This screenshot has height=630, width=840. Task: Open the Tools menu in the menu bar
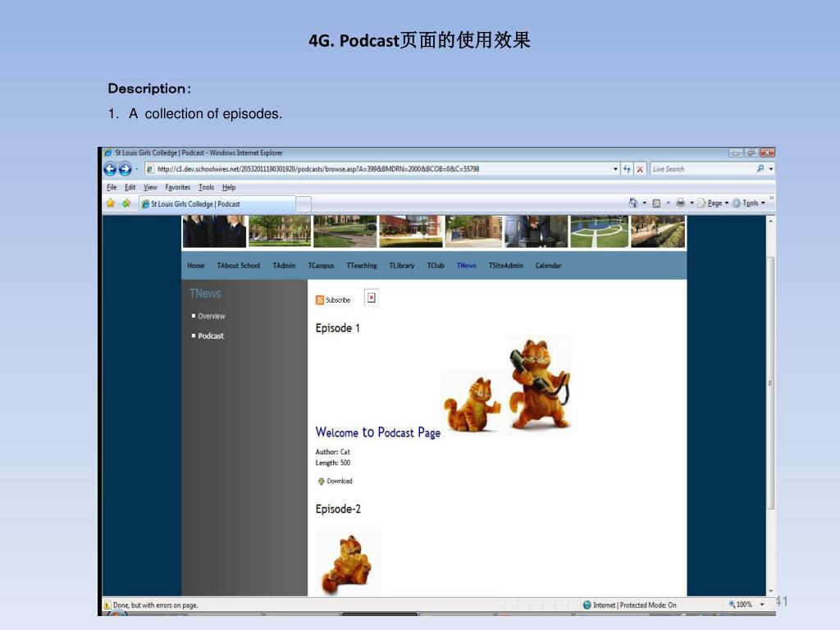[x=206, y=187]
